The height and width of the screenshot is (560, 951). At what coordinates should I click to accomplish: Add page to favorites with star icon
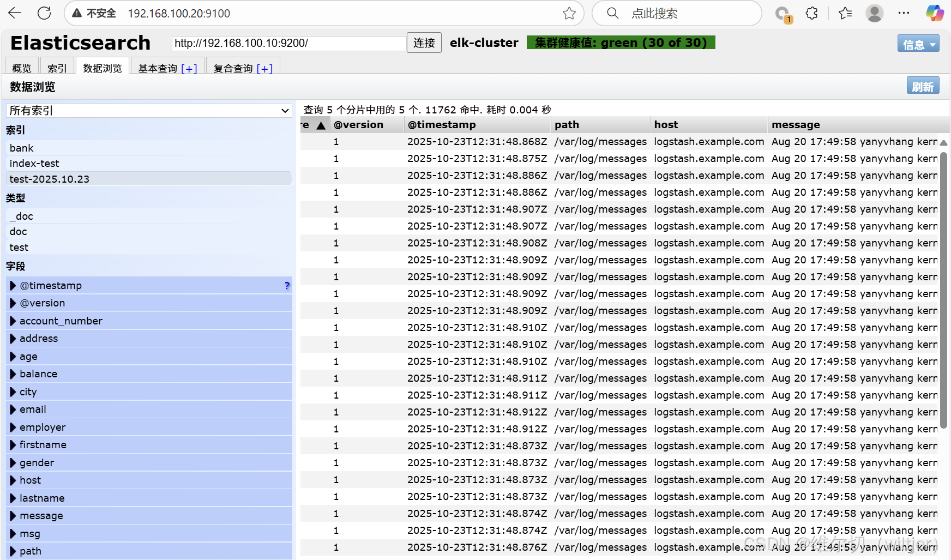[569, 13]
